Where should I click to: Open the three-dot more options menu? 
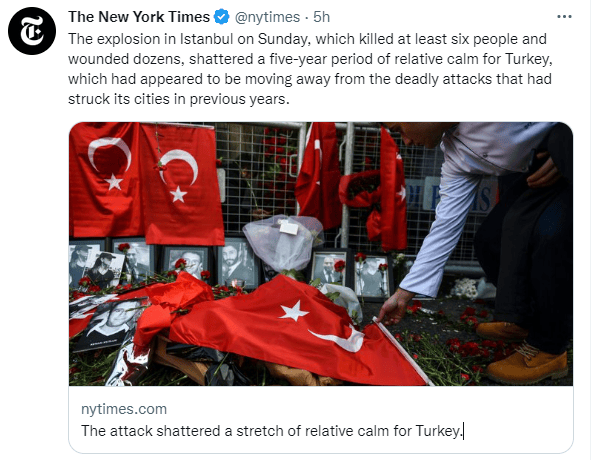coord(564,17)
